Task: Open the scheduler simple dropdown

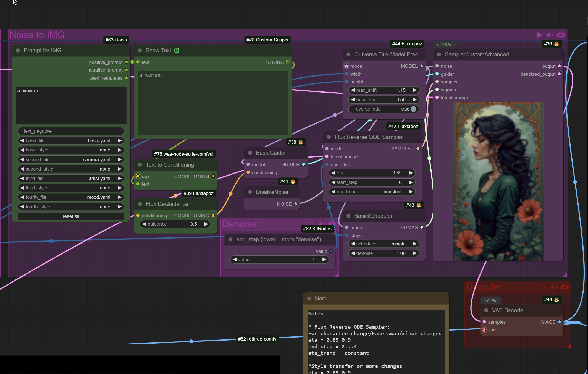Action: [x=384, y=244]
